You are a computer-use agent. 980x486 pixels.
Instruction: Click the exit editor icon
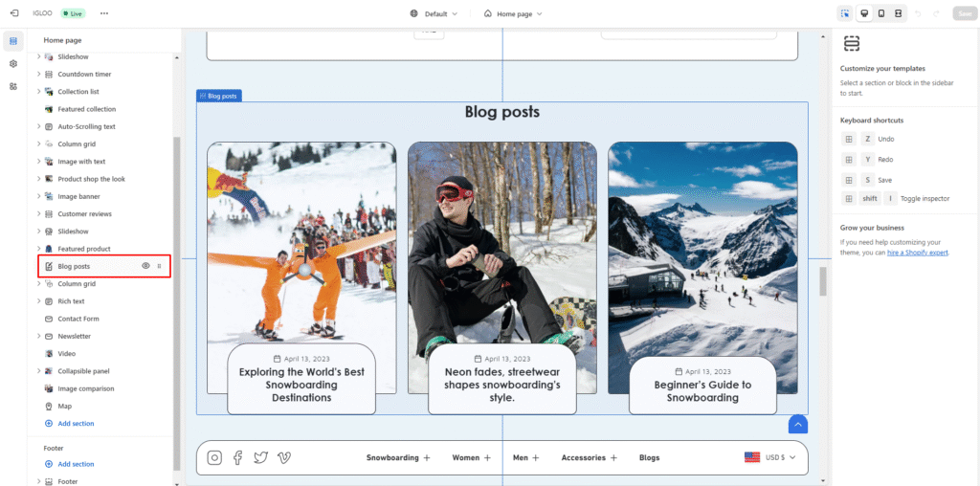(13, 13)
